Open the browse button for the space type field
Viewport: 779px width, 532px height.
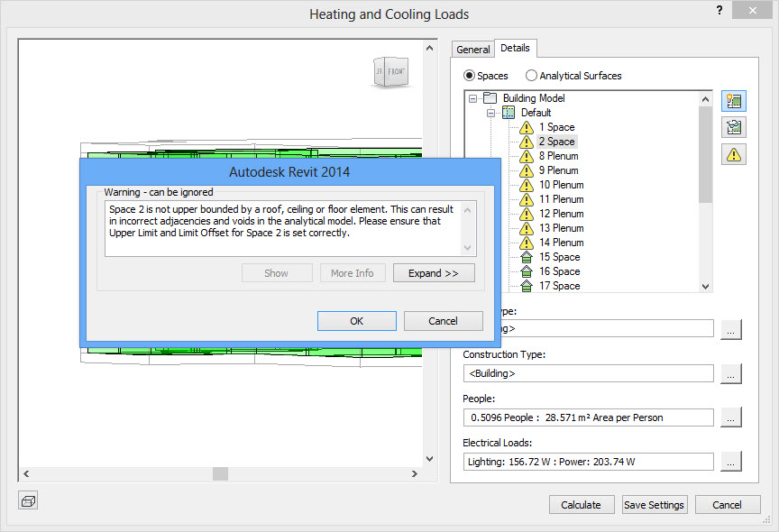(x=730, y=329)
